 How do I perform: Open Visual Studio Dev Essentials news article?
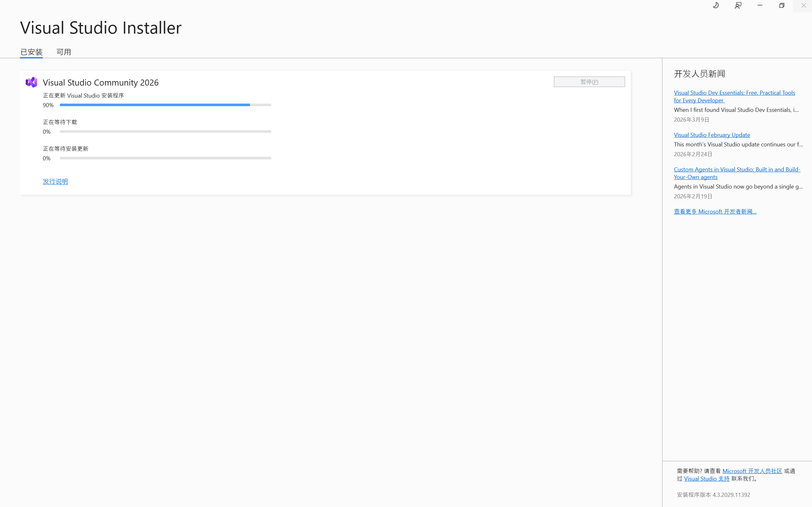coord(734,97)
